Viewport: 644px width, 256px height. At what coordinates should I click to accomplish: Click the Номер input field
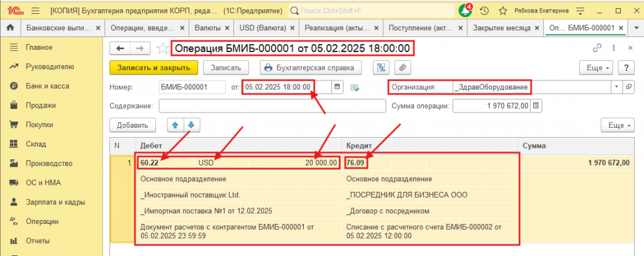[x=192, y=87]
